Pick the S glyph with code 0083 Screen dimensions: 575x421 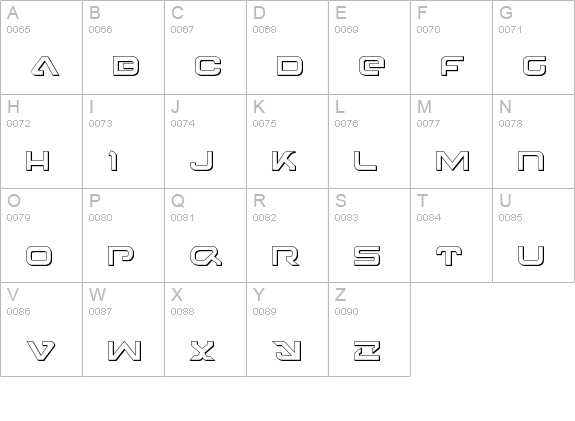(x=367, y=256)
